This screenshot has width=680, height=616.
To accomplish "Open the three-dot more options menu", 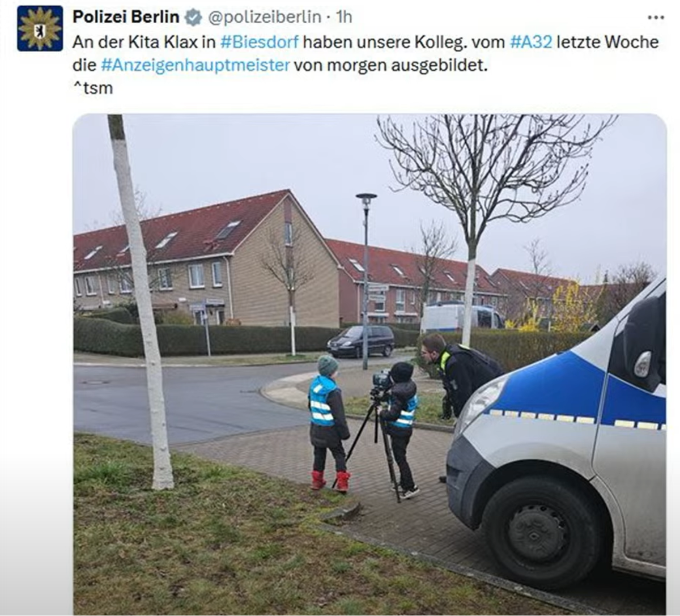I will [x=656, y=18].
